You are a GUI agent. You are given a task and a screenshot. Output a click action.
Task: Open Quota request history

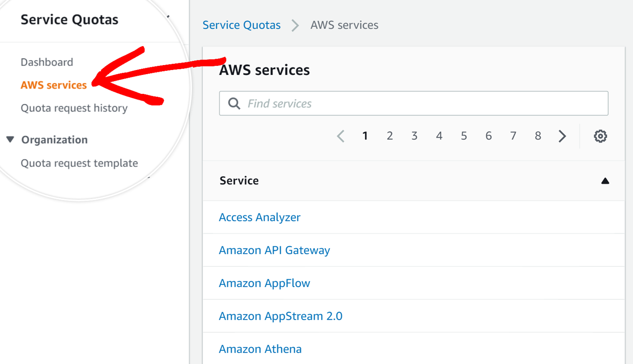(x=74, y=108)
